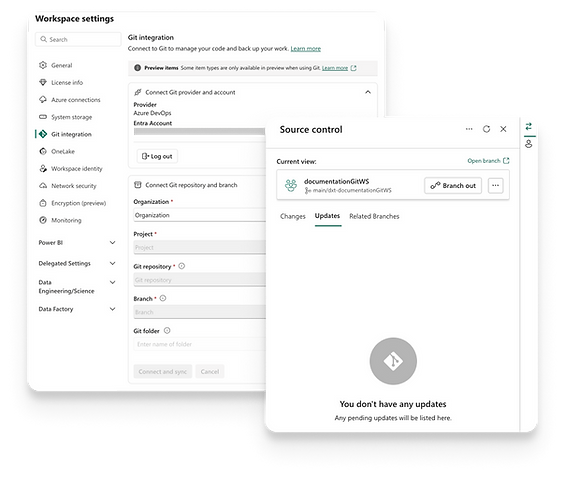Open the Organization dropdown

(199, 215)
